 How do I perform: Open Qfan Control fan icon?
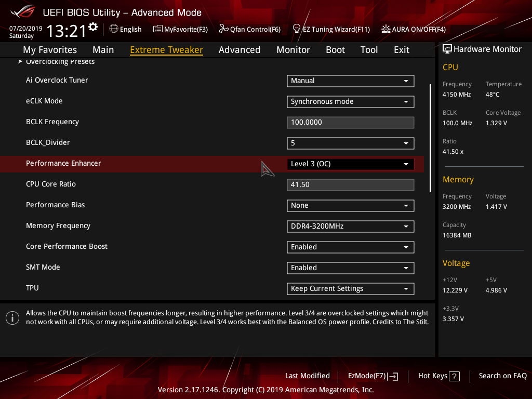click(223, 29)
